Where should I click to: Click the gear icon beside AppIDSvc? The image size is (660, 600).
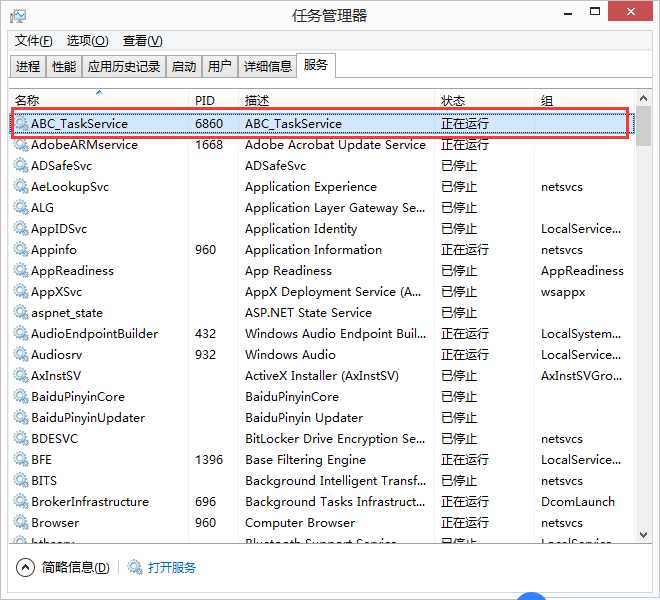[x=21, y=229]
